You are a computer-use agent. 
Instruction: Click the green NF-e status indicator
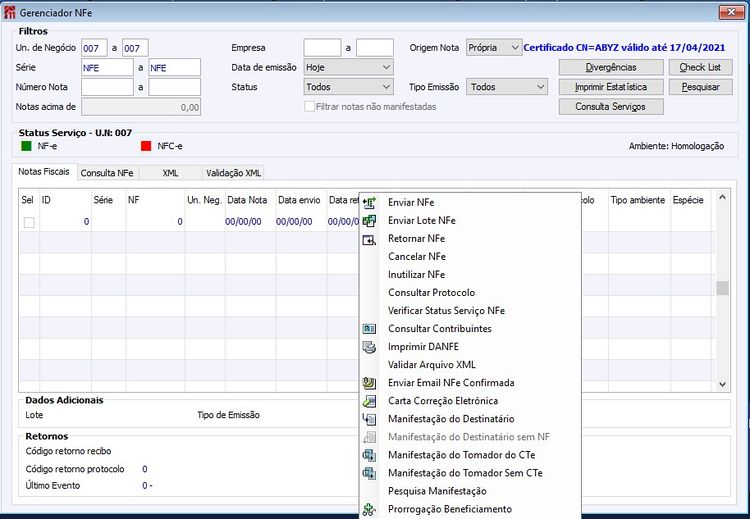tap(26, 146)
